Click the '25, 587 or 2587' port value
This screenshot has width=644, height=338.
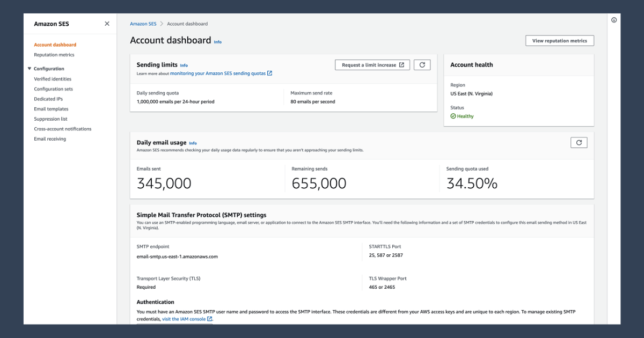(386, 255)
